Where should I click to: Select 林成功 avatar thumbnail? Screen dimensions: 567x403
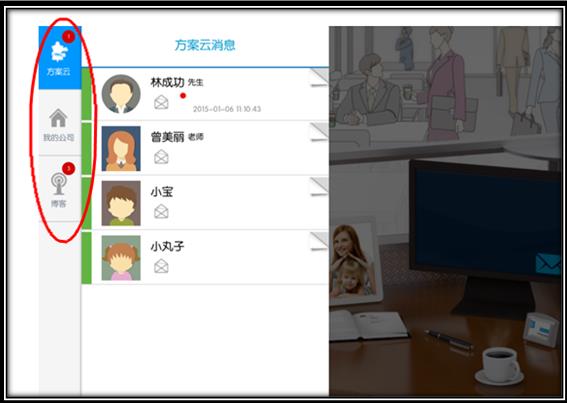click(x=121, y=94)
